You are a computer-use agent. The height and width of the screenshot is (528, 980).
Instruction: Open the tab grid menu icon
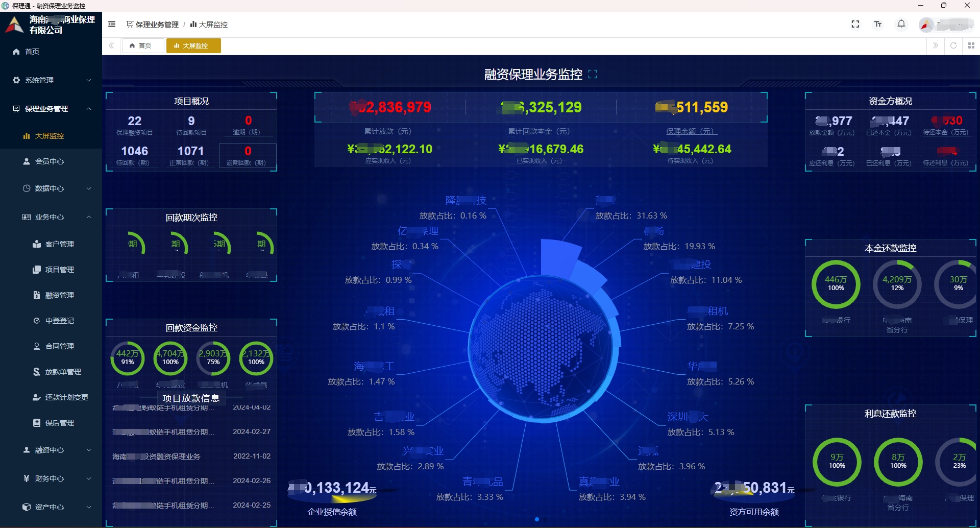(971, 45)
